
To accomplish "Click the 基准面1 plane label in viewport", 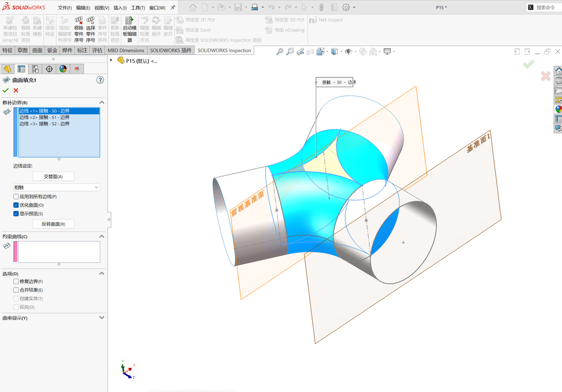I will 479,142.
